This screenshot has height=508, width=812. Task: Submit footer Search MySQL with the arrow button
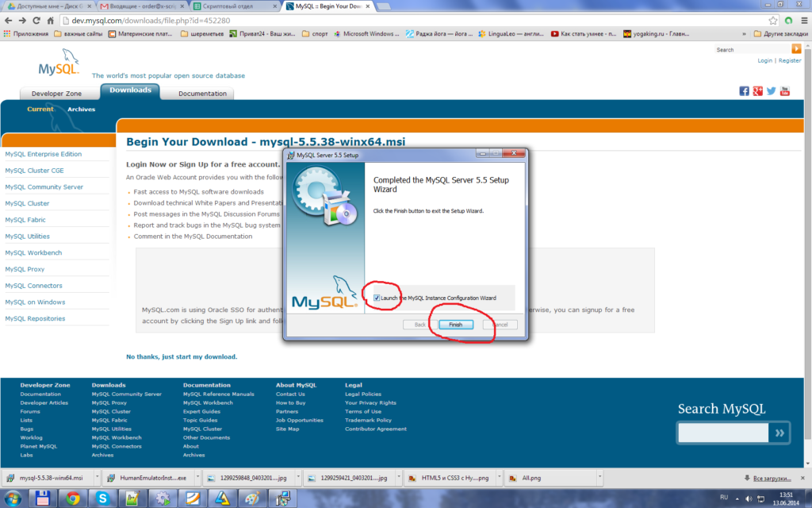(x=779, y=433)
